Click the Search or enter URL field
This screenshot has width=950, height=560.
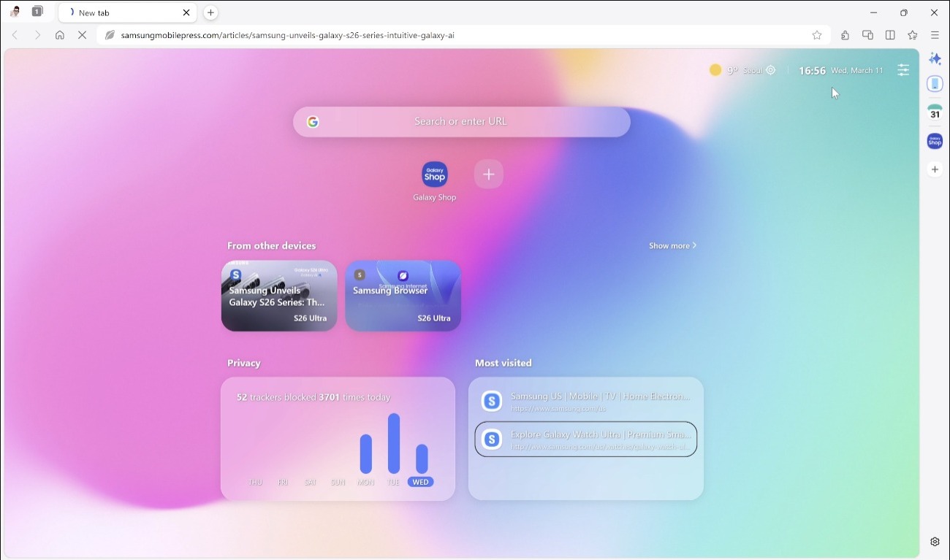click(x=461, y=122)
